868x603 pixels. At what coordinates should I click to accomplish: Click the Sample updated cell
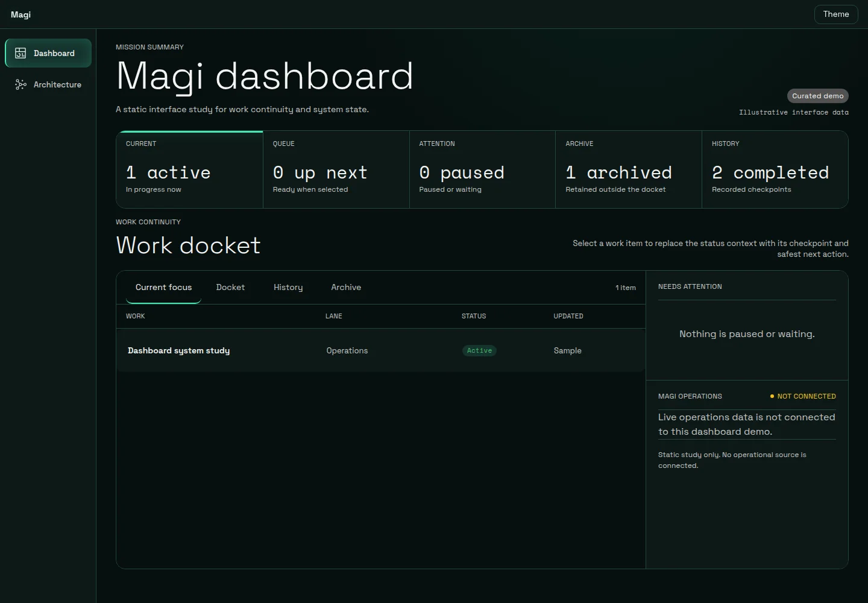click(x=568, y=350)
